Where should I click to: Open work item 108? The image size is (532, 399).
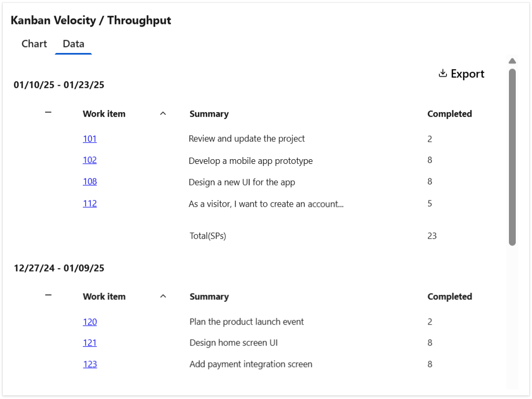90,182
